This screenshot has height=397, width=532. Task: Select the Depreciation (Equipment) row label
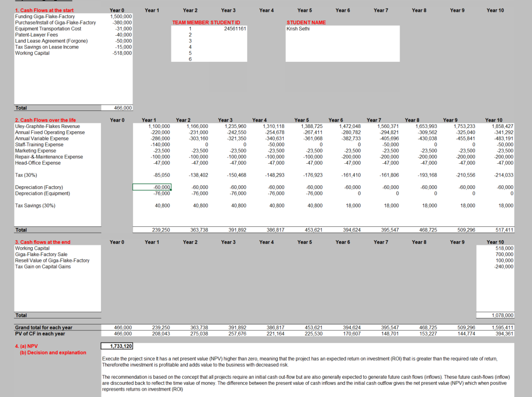tap(42, 193)
